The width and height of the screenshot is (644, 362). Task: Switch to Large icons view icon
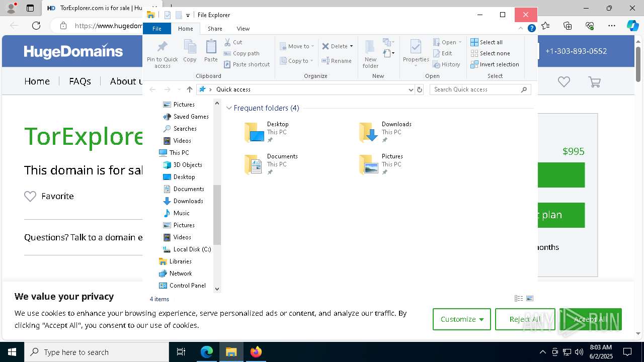coord(530,299)
